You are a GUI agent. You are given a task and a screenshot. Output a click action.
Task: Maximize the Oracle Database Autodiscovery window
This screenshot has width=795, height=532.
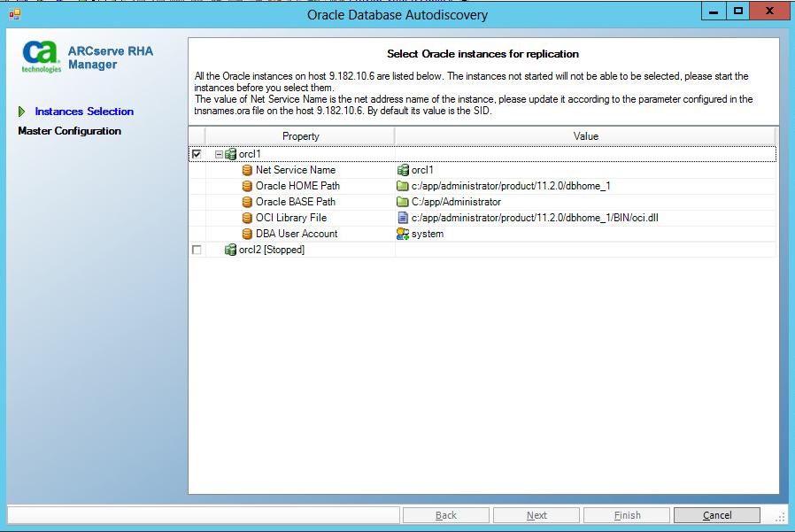(737, 12)
